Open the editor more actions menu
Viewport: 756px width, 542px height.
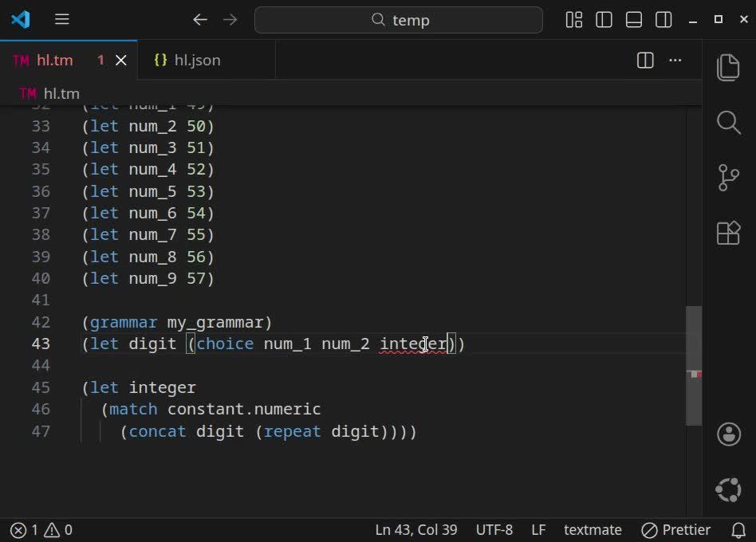coord(675,60)
